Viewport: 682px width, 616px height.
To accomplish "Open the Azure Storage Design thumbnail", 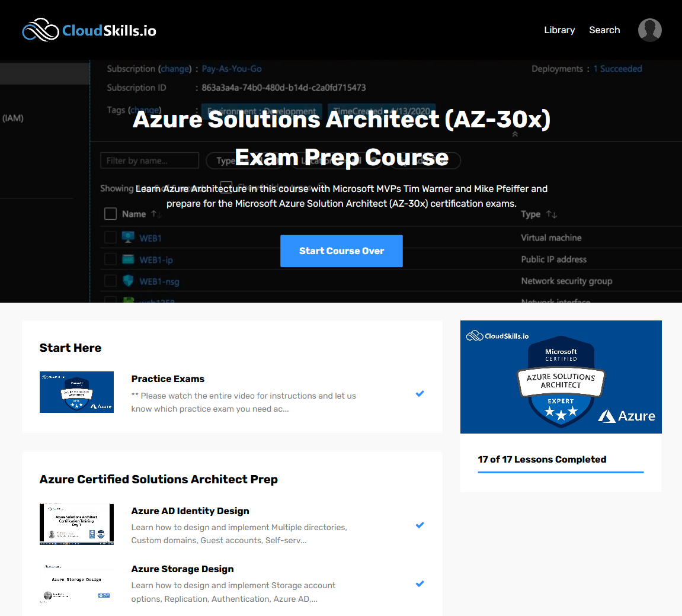I will (76, 582).
